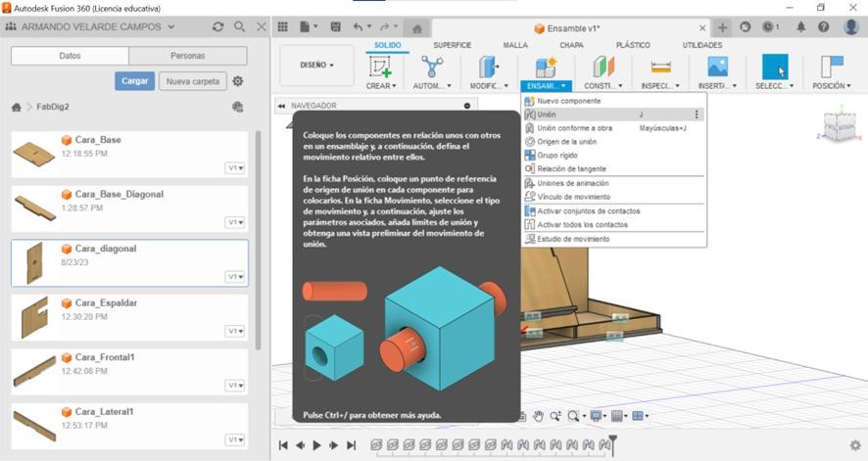
Task: Select the Pan hand tool
Action: pyautogui.click(x=538, y=416)
